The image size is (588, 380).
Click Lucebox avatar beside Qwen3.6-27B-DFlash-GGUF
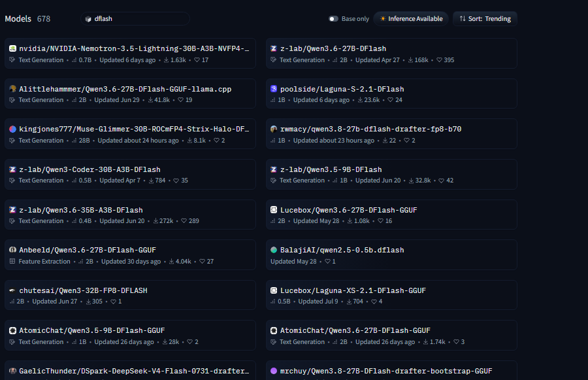click(x=274, y=210)
